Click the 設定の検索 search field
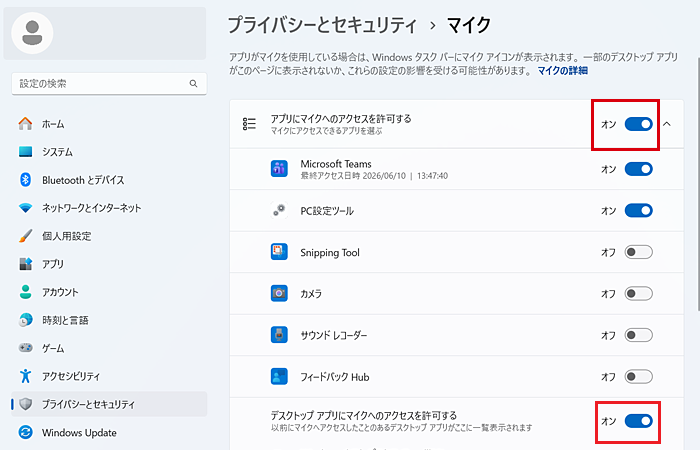The height and width of the screenshot is (450, 700). 109,83
